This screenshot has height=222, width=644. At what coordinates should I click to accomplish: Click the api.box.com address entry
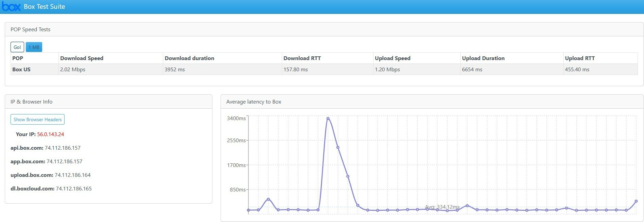click(x=46, y=148)
